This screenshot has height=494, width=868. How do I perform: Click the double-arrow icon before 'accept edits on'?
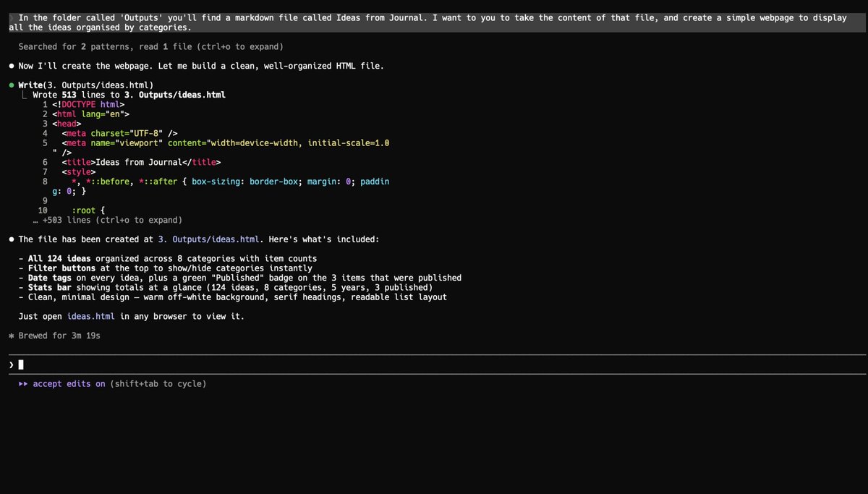23,384
